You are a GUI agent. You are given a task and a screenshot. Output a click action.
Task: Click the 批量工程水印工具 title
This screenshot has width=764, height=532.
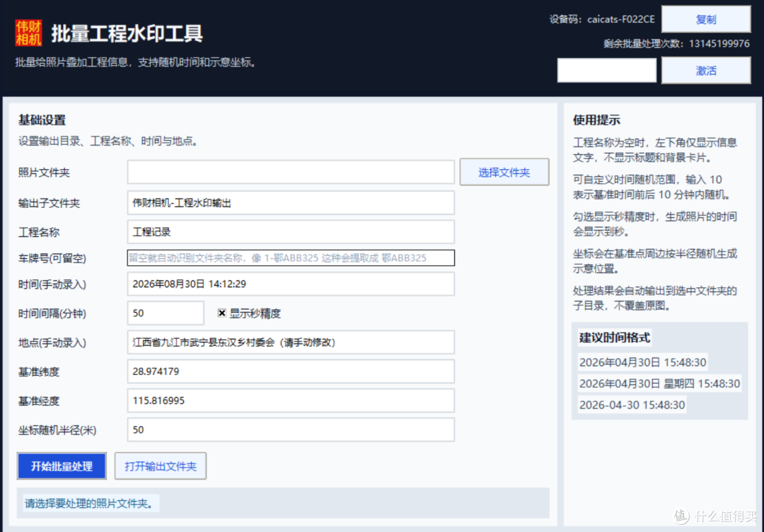[127, 33]
